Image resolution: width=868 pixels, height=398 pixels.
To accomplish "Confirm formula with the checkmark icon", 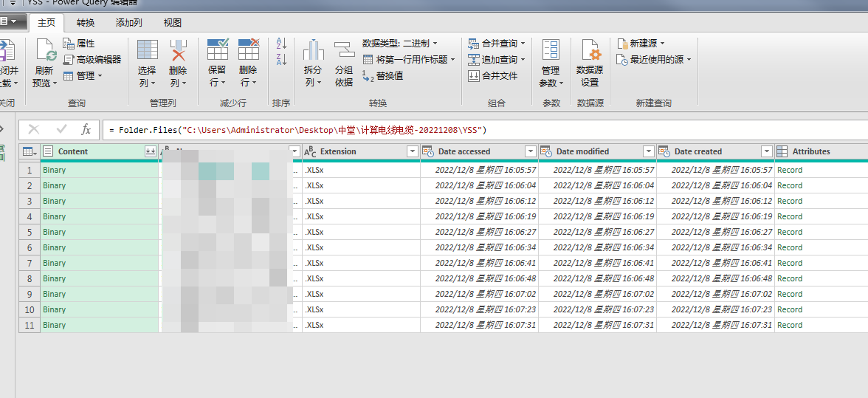I will pos(61,129).
